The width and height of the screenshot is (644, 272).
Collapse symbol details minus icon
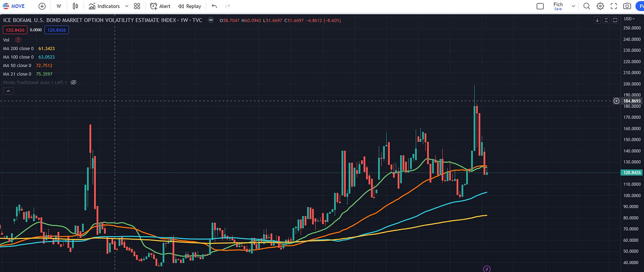211,20
